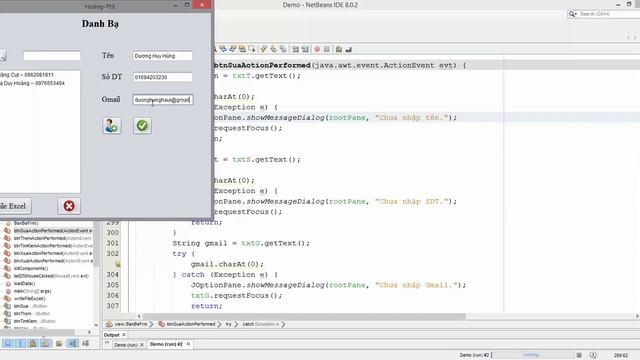Toggle Show Static Members filter in Navigator
The image size is (640, 360).
click(x=33, y=344)
